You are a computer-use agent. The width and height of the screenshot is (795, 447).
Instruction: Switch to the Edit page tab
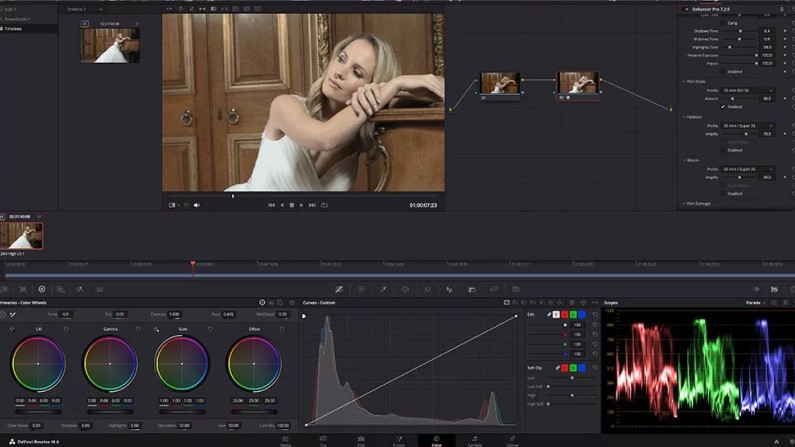(361, 441)
